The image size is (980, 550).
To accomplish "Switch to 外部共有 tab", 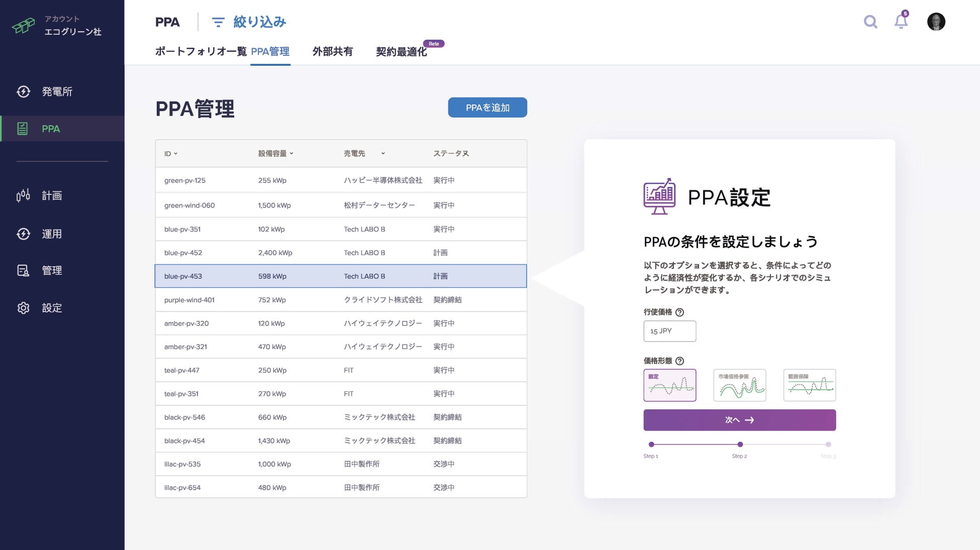I will click(x=332, y=51).
